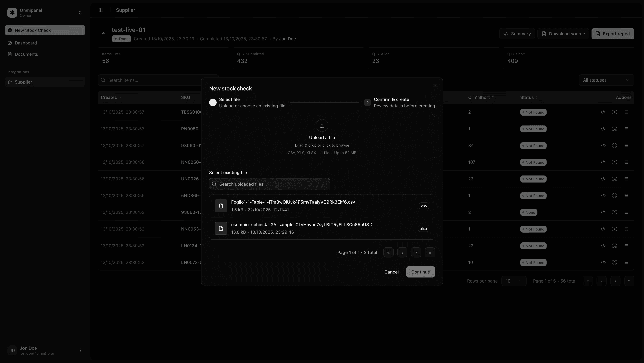Go to next page of table results

[615, 281]
